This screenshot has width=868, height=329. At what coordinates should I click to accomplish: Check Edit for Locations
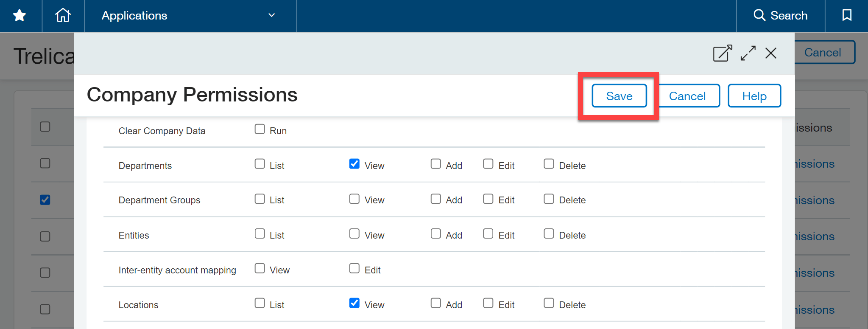(x=488, y=303)
